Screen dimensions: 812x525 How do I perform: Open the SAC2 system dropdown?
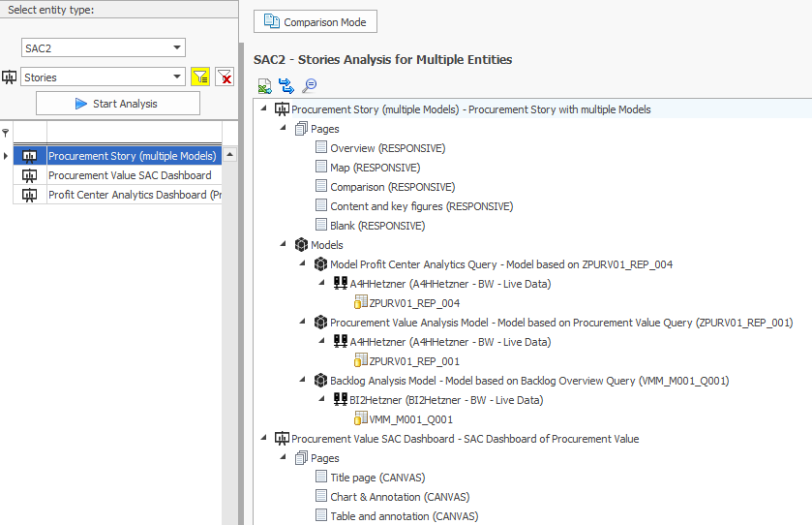pos(177,47)
